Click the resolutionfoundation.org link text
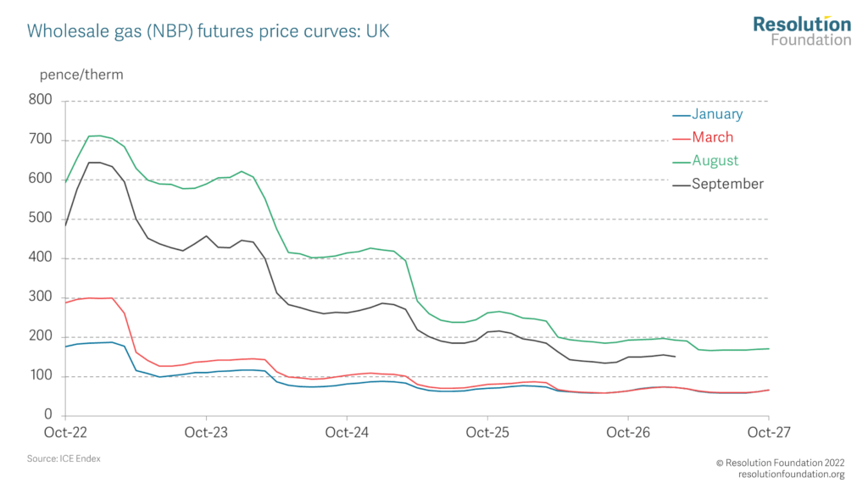This screenshot has height=488, width=868. 792,474
